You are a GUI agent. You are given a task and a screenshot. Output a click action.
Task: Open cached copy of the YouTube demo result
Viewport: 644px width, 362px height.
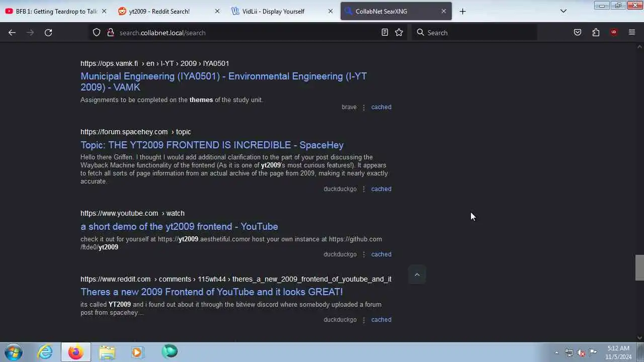coord(381,254)
